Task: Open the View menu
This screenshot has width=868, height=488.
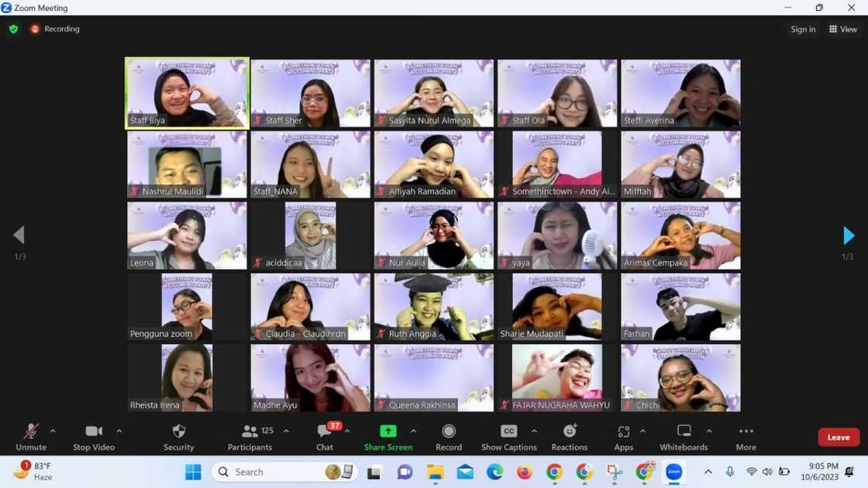Action: (x=843, y=29)
